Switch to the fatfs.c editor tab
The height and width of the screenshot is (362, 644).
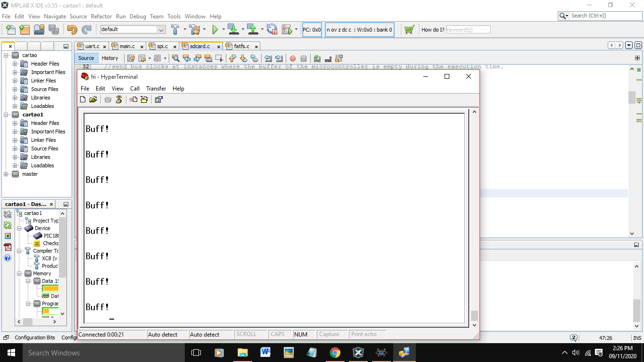pyautogui.click(x=242, y=46)
